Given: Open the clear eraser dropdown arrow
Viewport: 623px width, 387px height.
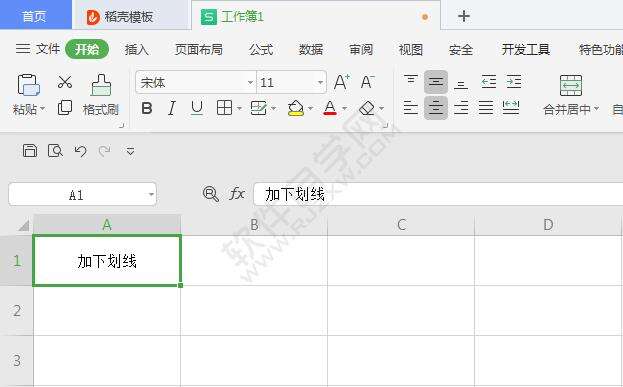Looking at the screenshot, I should pyautogui.click(x=381, y=108).
